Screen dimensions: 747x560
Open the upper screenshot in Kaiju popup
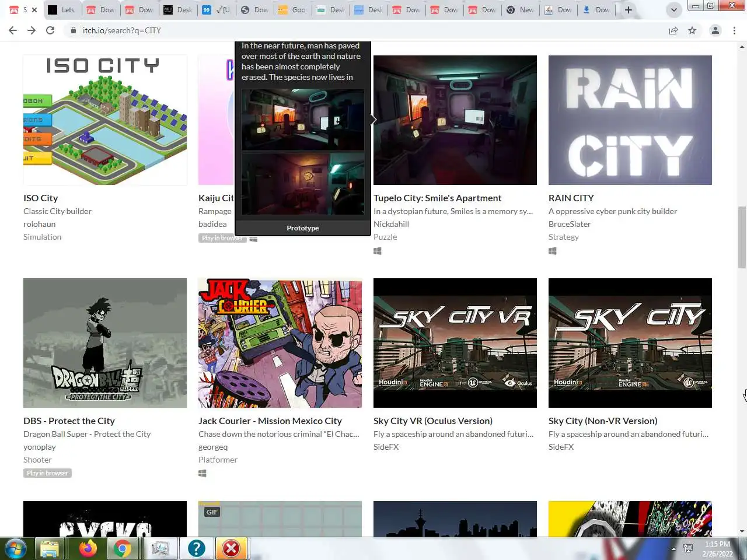pyautogui.click(x=303, y=120)
